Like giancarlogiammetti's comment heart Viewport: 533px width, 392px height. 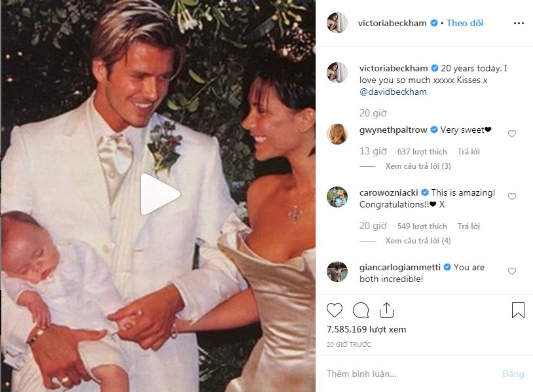[x=512, y=271]
